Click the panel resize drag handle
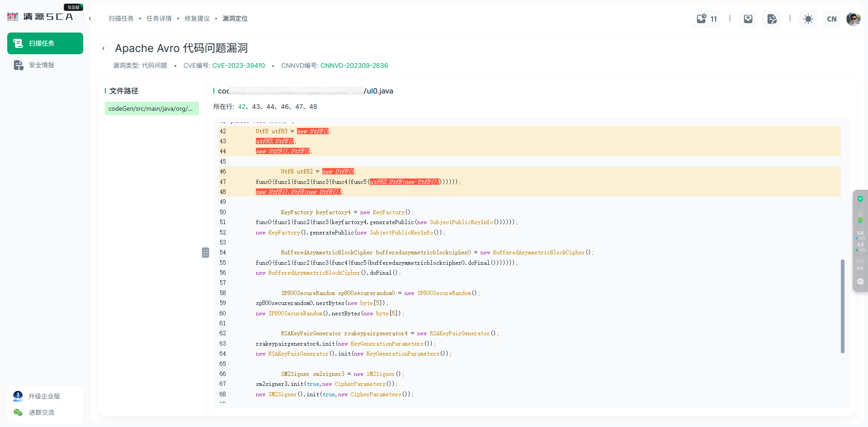The width and height of the screenshot is (868, 427). click(x=206, y=253)
